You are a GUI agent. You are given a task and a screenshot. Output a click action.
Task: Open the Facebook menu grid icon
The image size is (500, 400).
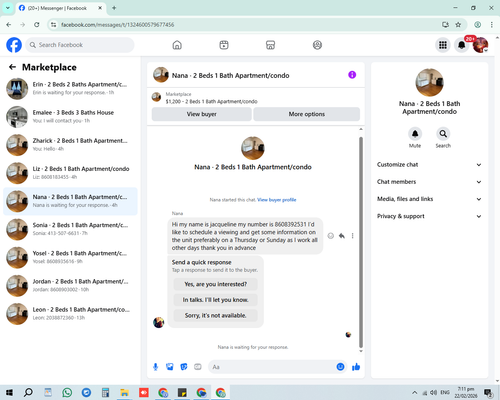coord(443,45)
